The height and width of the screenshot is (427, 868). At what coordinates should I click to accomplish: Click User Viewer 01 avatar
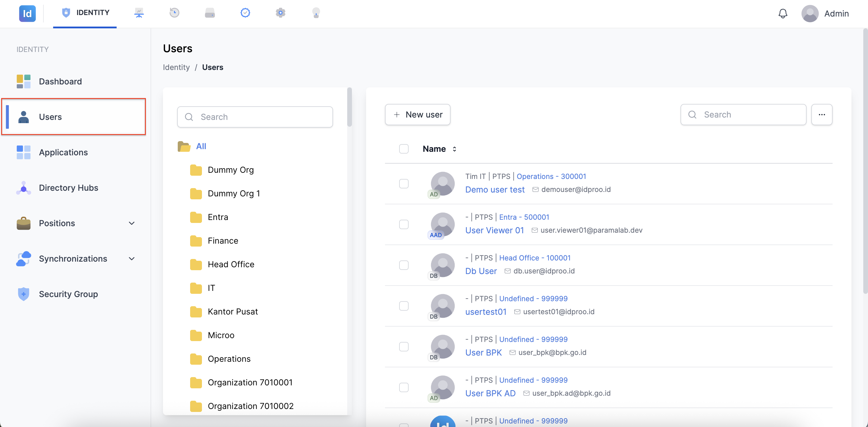click(x=443, y=224)
